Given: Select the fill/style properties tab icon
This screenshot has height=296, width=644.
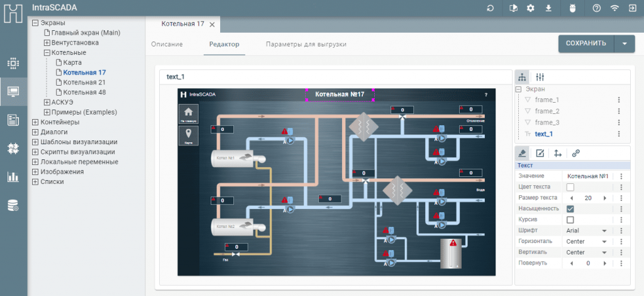Looking at the screenshot, I should [522, 153].
